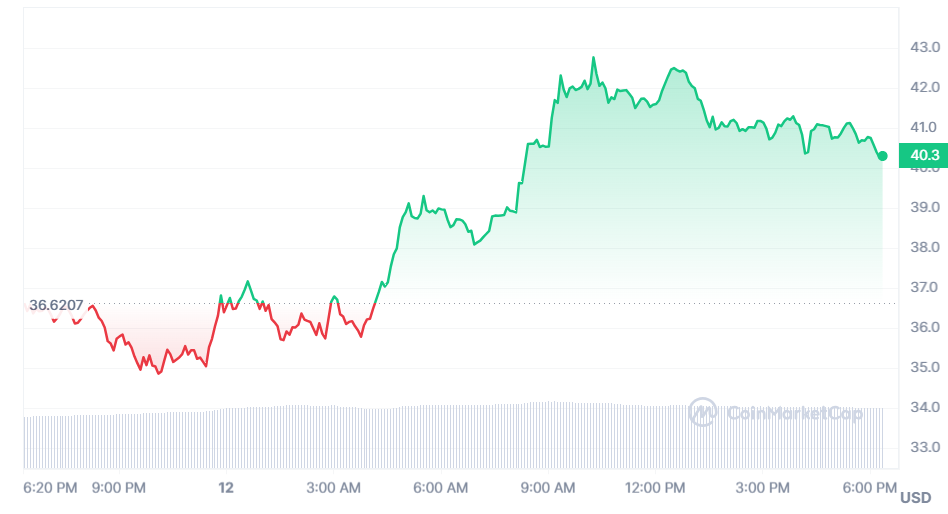Screen dimensions: 948x514
Task: Click the CoinMarketCap logo icon watermark
Action: (703, 411)
